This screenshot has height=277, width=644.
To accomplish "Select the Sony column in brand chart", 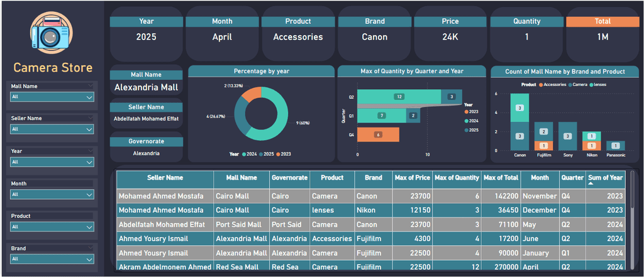I will [x=568, y=136].
